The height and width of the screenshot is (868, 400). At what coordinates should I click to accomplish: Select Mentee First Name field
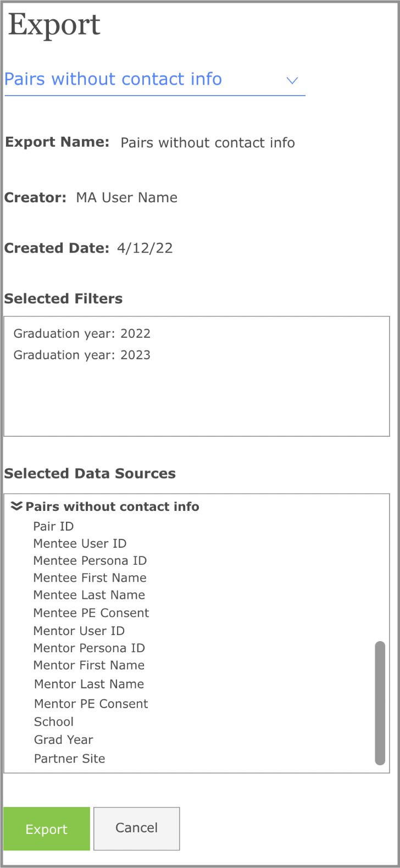click(x=90, y=577)
